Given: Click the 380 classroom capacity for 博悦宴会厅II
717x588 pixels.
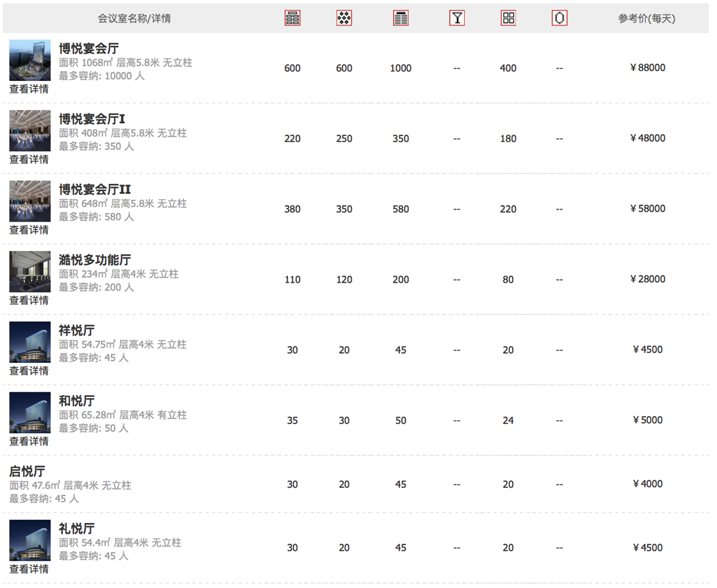Looking at the screenshot, I should pos(292,209).
